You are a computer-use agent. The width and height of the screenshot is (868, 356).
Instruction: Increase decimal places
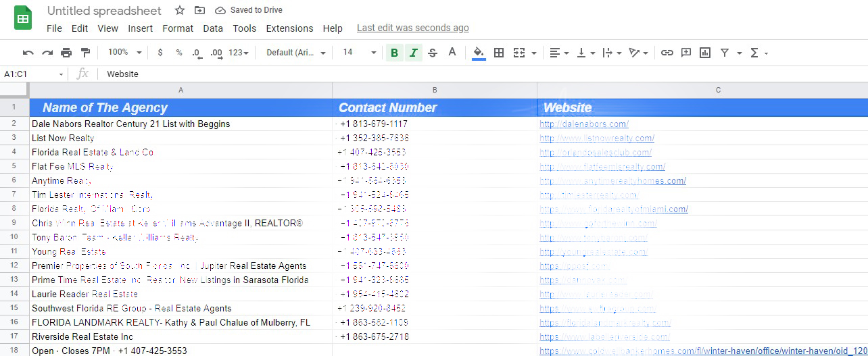pos(216,53)
